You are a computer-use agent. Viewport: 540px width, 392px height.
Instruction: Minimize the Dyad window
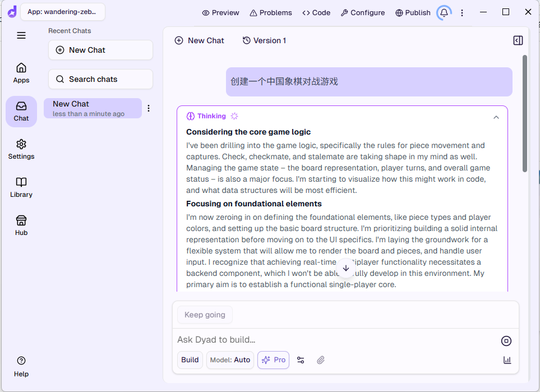coord(483,12)
